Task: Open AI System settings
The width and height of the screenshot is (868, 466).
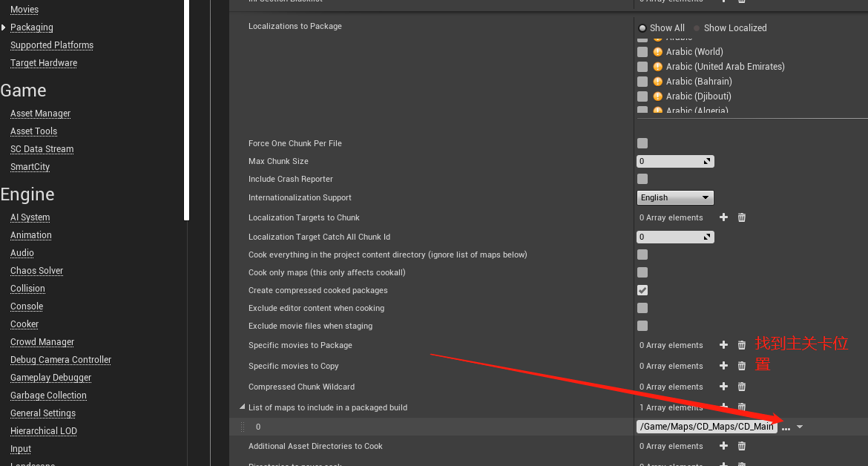Action: 30,217
